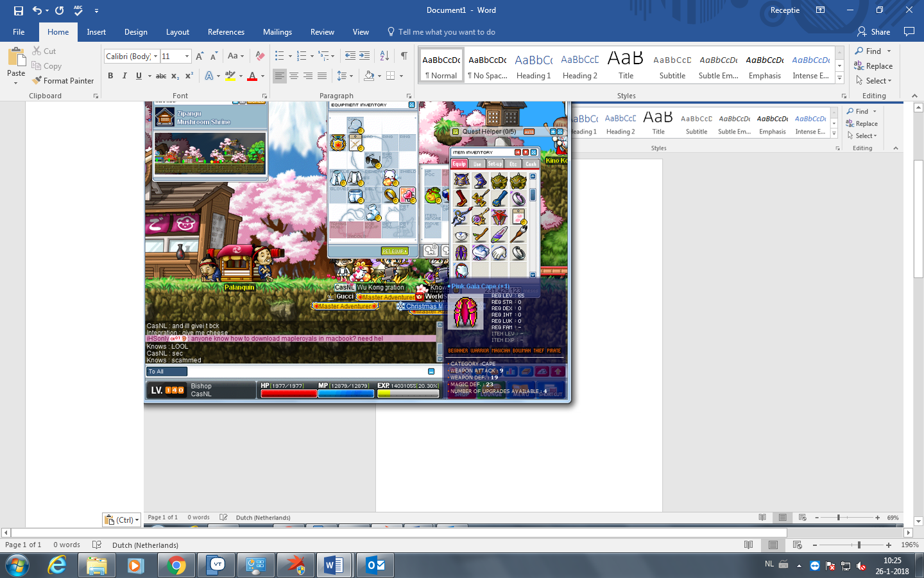Switch to Read Mode view
Viewport: 924px width, 578px height.
(x=748, y=545)
